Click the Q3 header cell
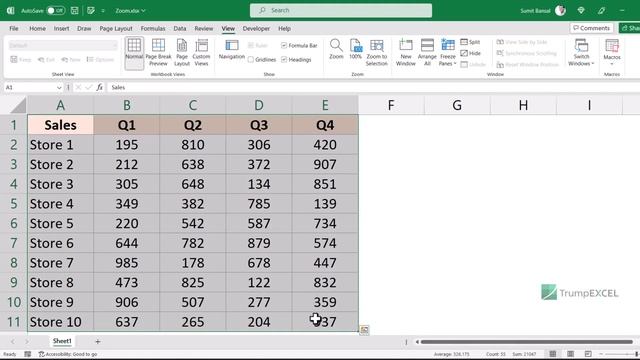 (x=259, y=125)
